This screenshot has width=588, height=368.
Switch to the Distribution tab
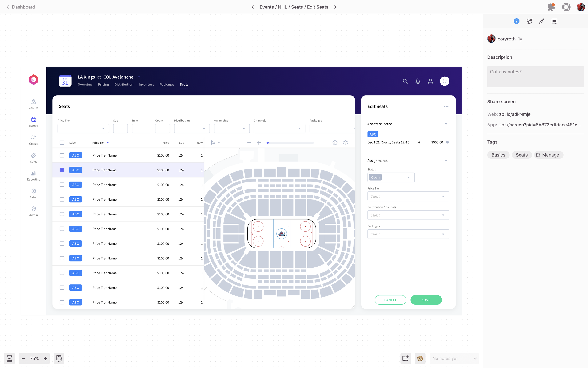point(124,85)
